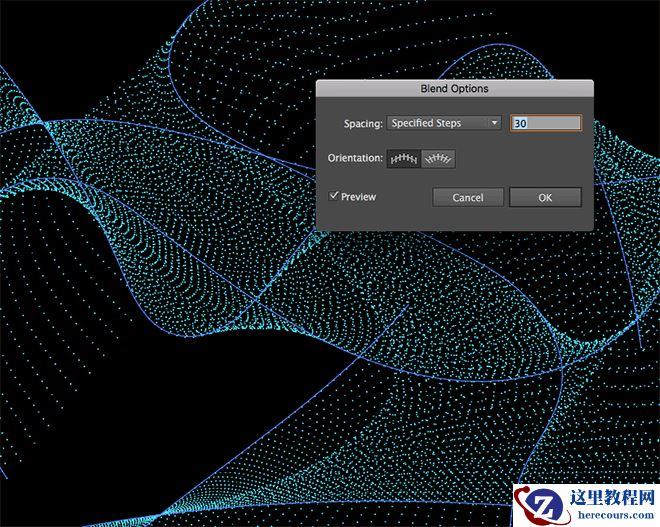Open the Spacing dropdown showing Specified Steps
This screenshot has height=527, width=660.
pyautogui.click(x=444, y=123)
